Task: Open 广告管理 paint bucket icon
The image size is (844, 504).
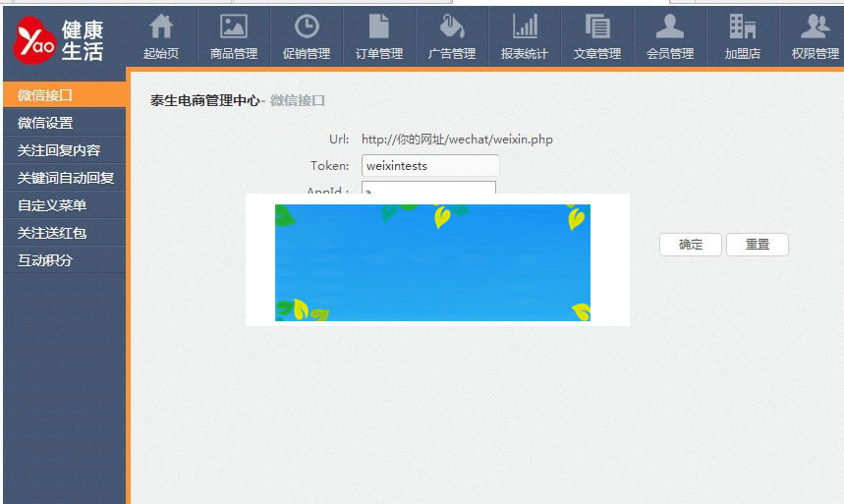Action: [452, 27]
